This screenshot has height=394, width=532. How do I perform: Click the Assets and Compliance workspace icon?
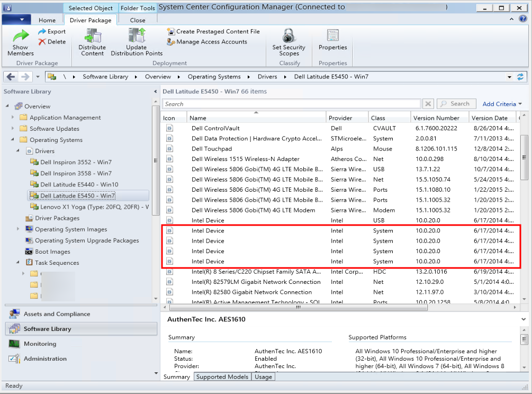click(14, 314)
